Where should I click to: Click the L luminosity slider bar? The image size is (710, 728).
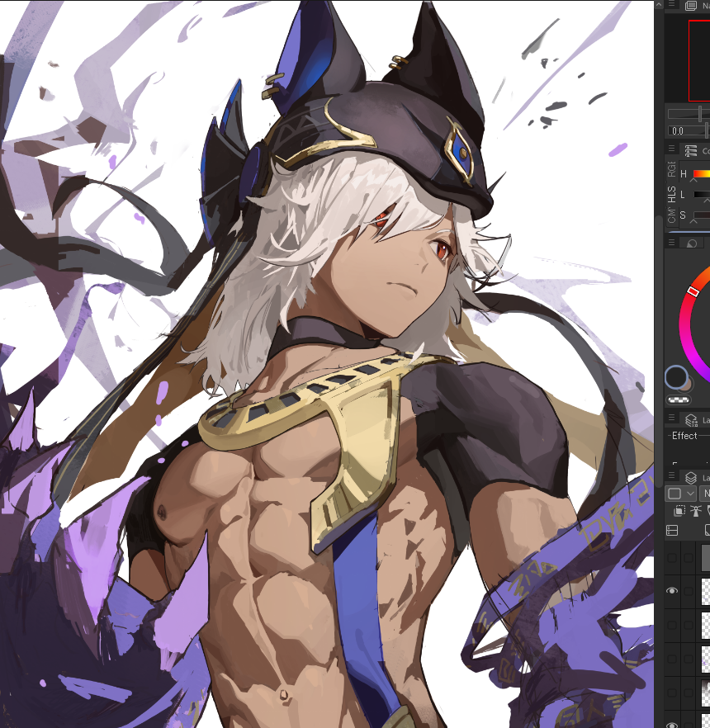(x=702, y=195)
